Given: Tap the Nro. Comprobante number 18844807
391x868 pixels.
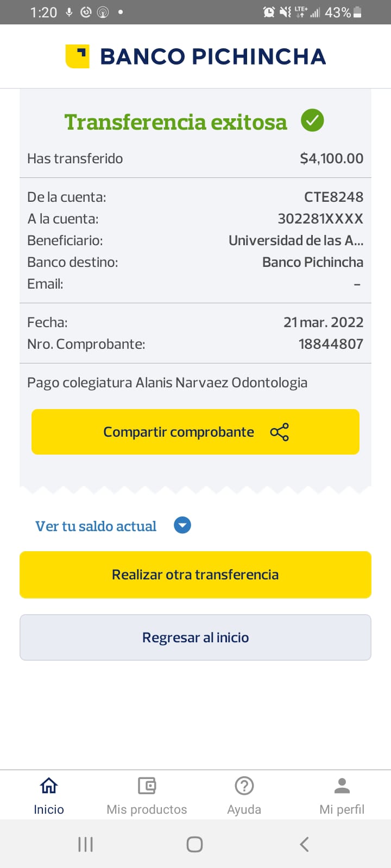Looking at the screenshot, I should [331, 344].
